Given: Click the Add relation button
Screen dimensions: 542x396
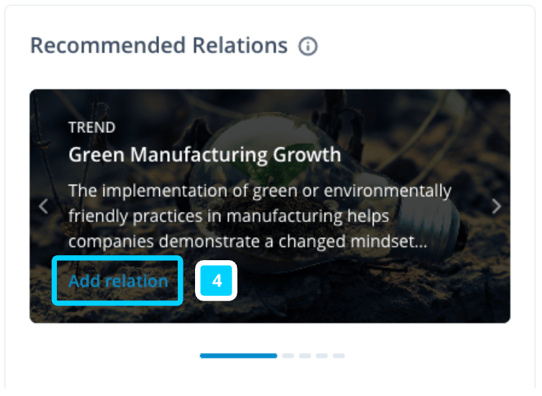Looking at the screenshot, I should click(118, 281).
